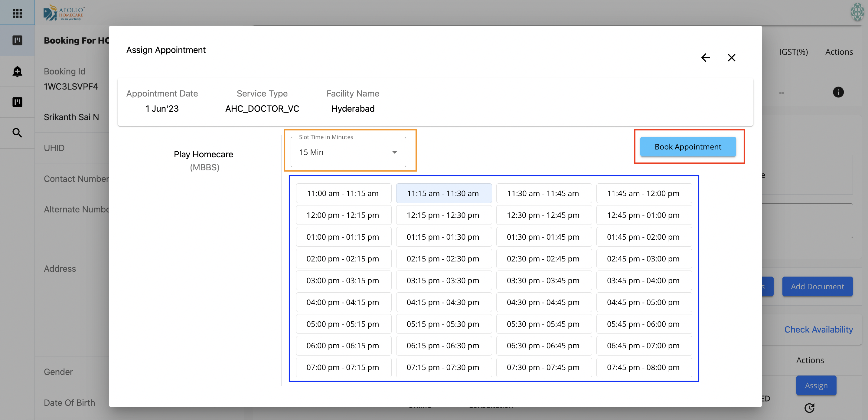Click the search magnifier sidebar icon
Image resolution: width=868 pixels, height=420 pixels.
[x=17, y=133]
